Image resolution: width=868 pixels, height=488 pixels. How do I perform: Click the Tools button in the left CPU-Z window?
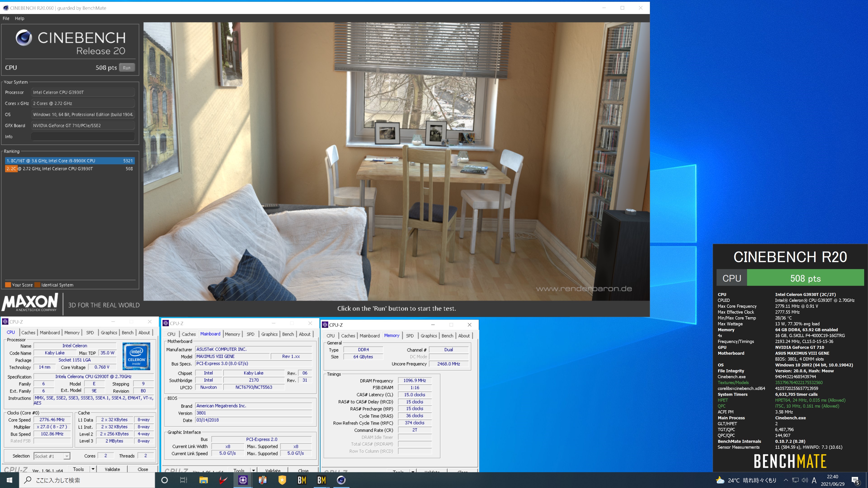(x=78, y=469)
